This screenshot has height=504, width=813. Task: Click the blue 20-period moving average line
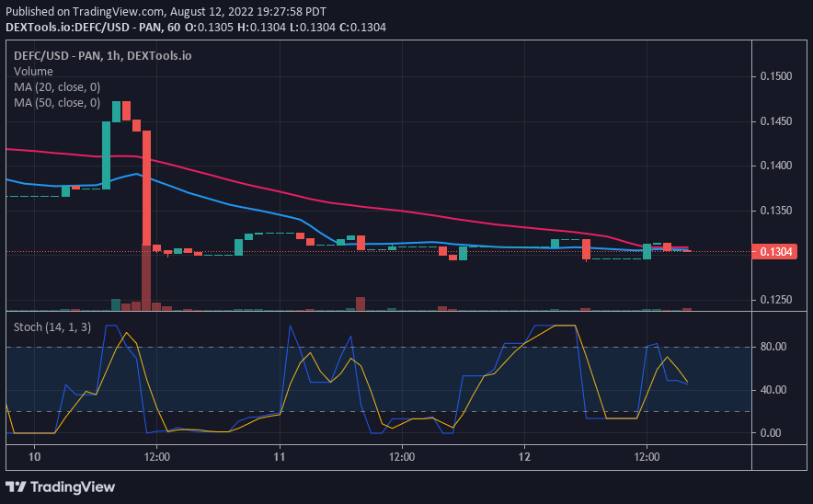pyautogui.click(x=259, y=210)
